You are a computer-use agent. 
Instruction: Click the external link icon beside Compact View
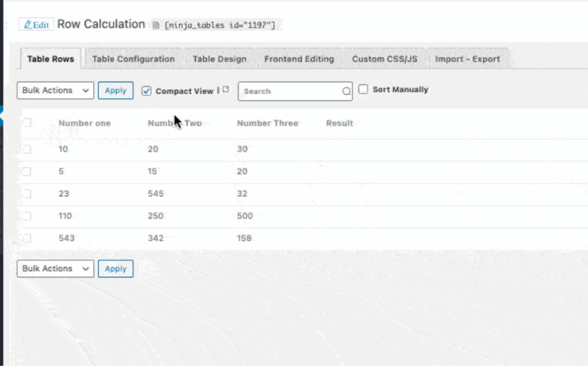pyautogui.click(x=226, y=89)
